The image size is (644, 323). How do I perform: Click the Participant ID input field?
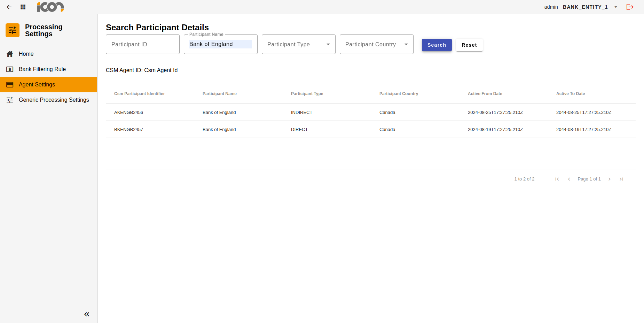pyautogui.click(x=142, y=44)
